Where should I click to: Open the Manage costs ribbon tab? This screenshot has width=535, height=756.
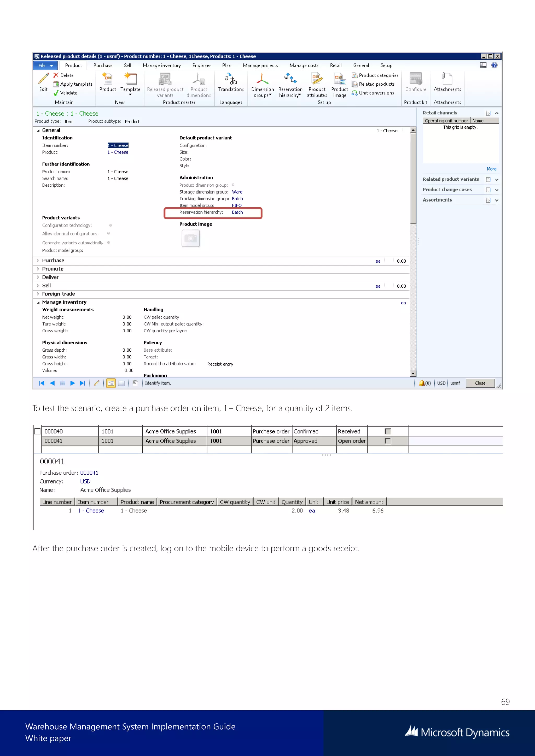click(x=304, y=66)
